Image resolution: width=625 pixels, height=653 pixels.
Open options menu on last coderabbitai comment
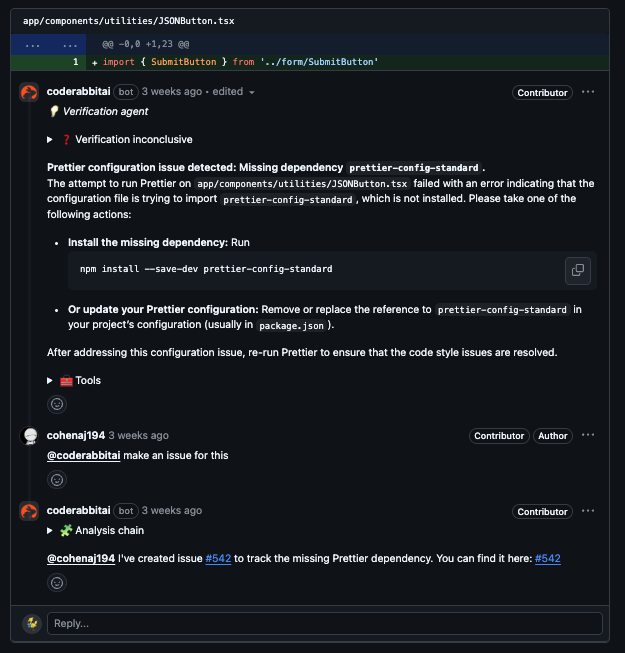588,511
